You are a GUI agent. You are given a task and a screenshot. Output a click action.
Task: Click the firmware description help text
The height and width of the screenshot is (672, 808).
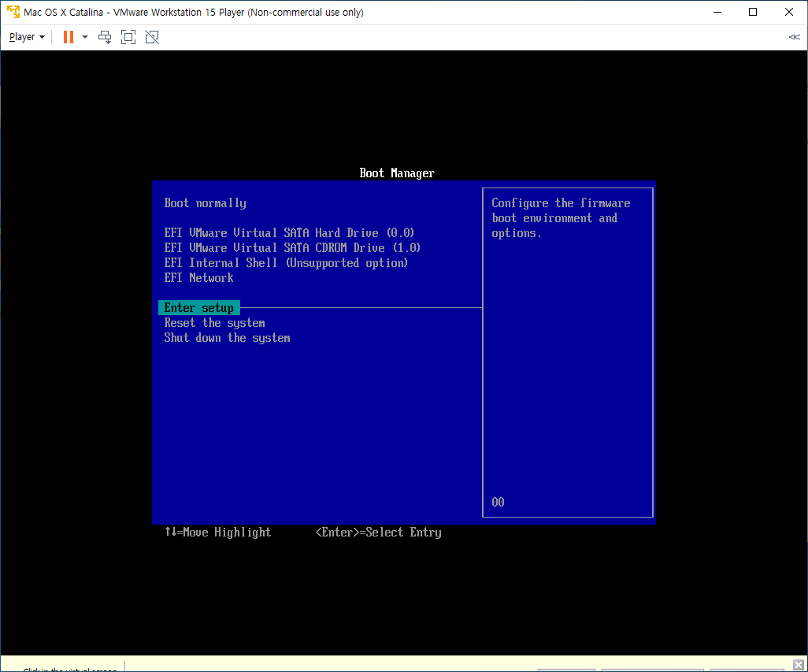(561, 218)
